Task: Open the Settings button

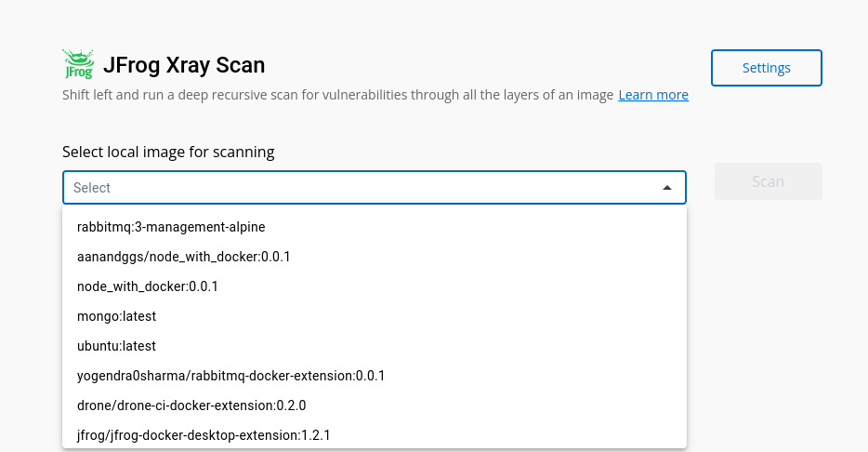Action: (766, 68)
